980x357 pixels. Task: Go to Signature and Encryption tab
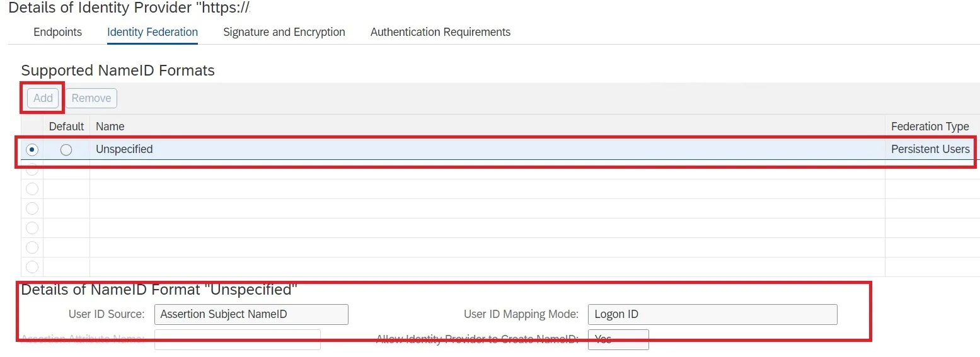(284, 32)
